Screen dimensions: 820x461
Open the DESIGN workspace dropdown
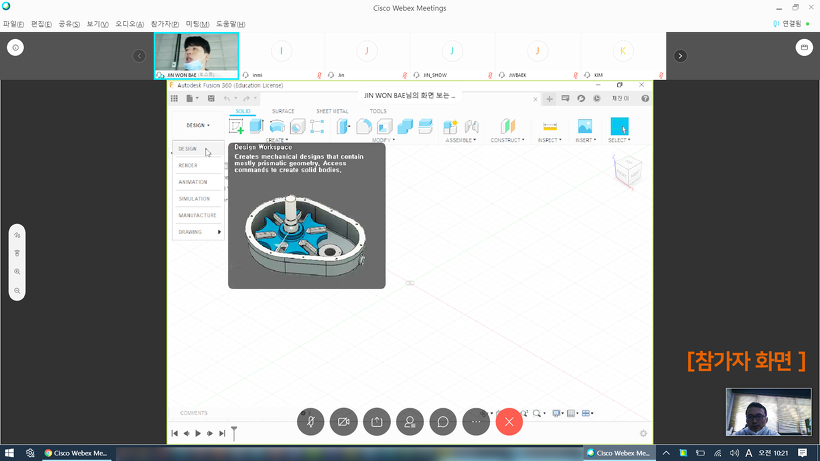coord(198,125)
